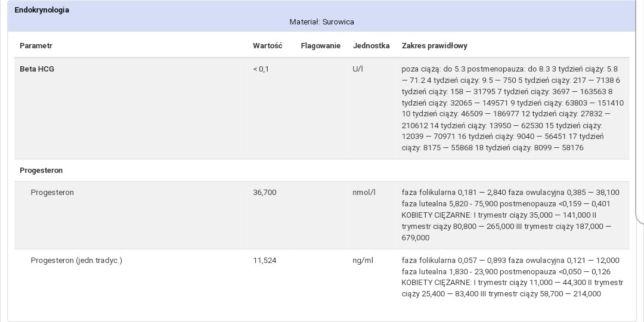Click the reference range in the nmol/l row
The image size is (644, 322).
(x=510, y=215)
